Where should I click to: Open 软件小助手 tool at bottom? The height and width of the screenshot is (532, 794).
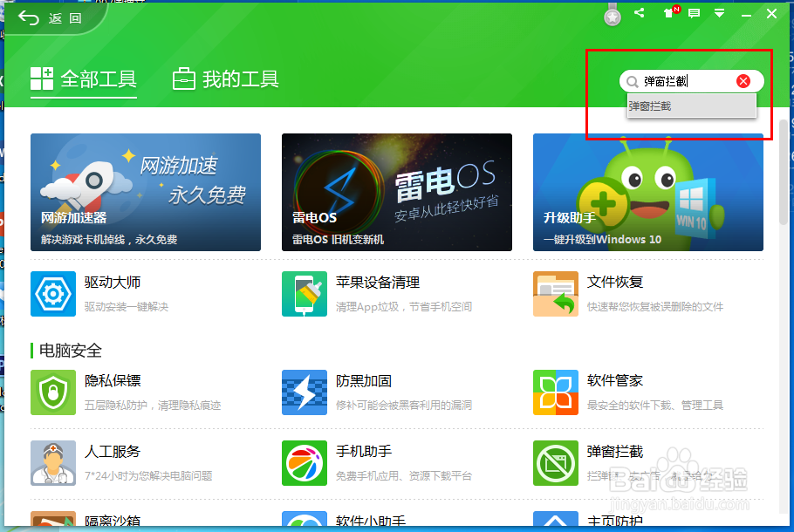coord(345,519)
